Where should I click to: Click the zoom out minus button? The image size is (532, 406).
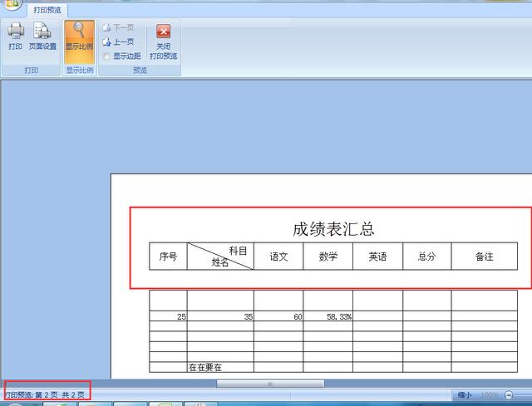click(508, 395)
